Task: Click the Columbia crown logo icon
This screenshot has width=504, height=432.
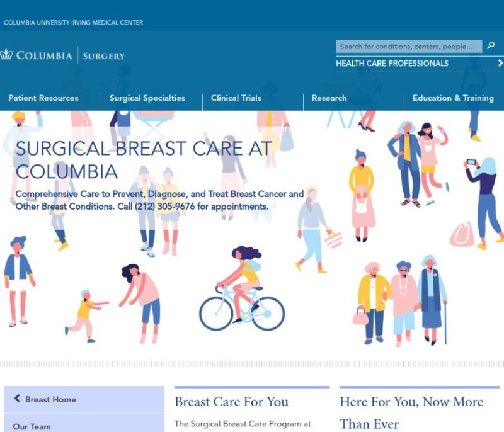Action: [x=6, y=55]
